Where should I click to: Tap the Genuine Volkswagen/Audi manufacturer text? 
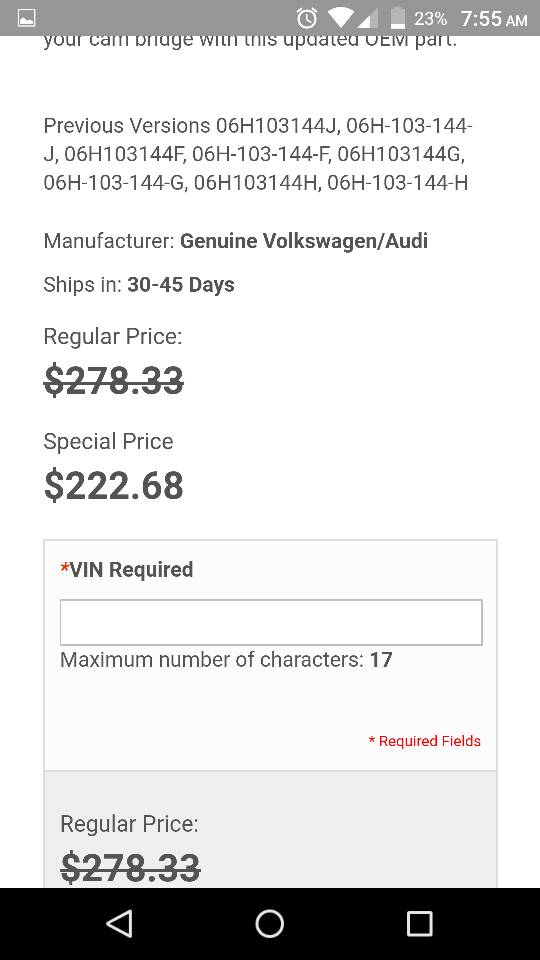pyautogui.click(x=304, y=241)
